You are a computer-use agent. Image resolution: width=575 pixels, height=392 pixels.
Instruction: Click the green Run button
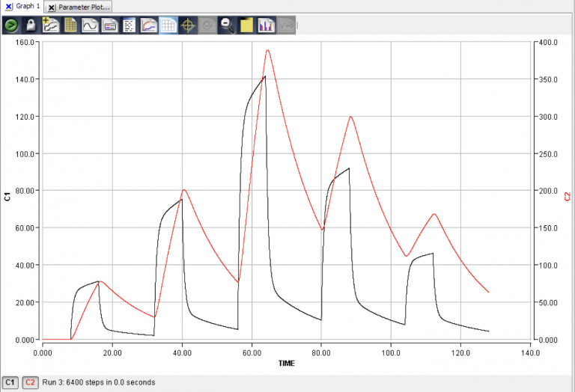pyautogui.click(x=11, y=25)
